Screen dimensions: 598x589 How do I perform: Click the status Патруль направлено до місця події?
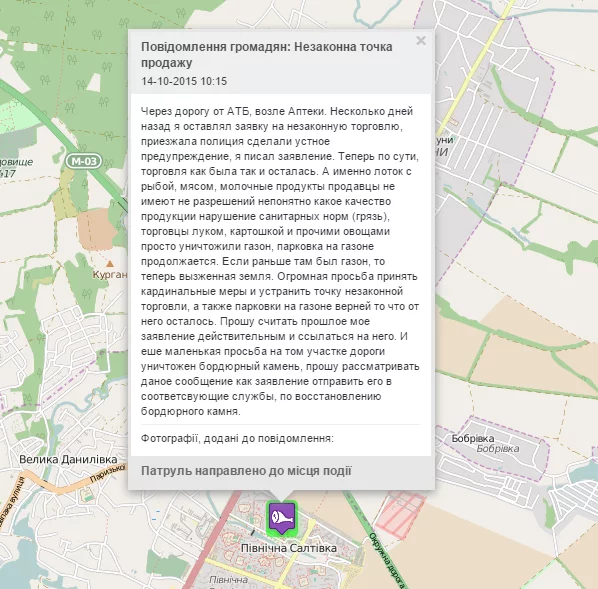point(246,471)
